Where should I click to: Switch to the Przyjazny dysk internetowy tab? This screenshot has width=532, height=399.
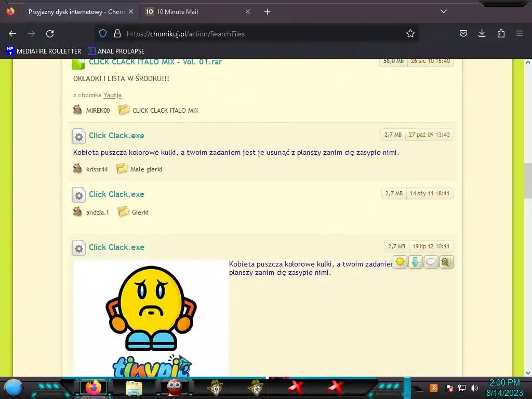(76, 12)
